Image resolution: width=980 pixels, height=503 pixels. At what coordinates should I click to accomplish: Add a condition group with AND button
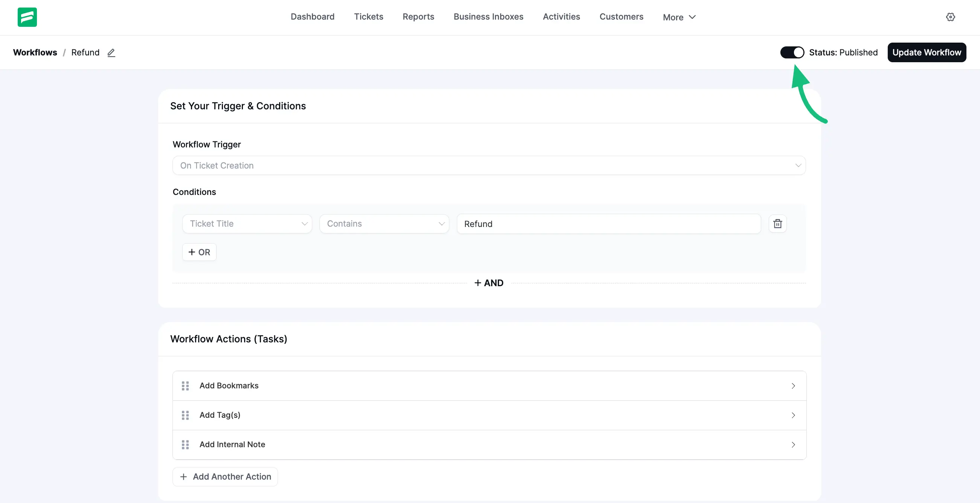pyautogui.click(x=489, y=282)
